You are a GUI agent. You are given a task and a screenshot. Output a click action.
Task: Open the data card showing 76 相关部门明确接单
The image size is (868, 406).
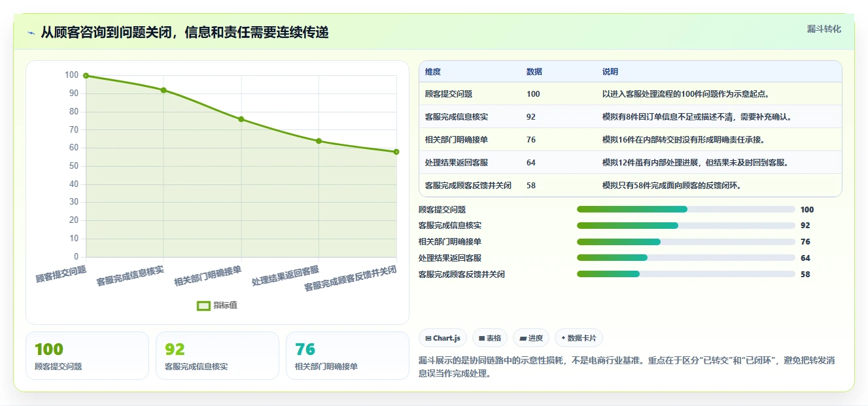[x=347, y=356]
